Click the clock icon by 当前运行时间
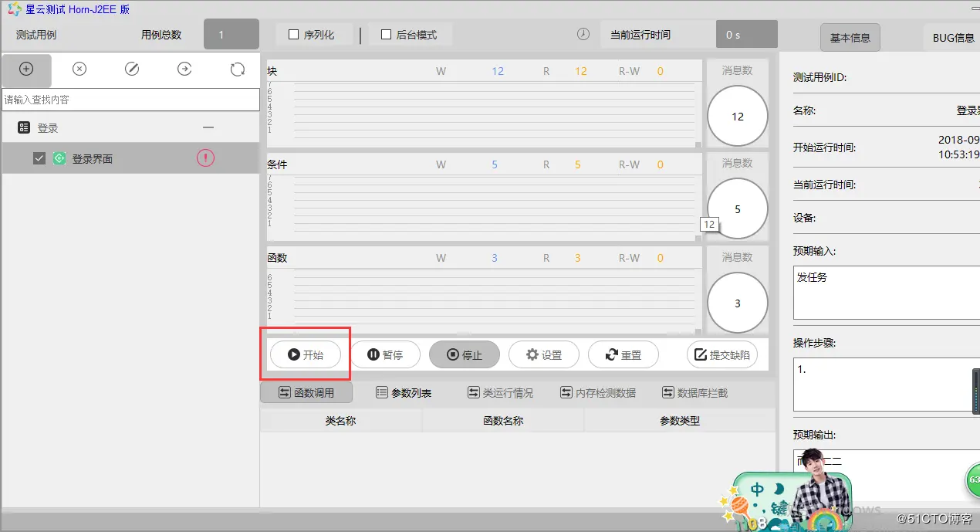The width and height of the screenshot is (980, 532). (x=583, y=35)
